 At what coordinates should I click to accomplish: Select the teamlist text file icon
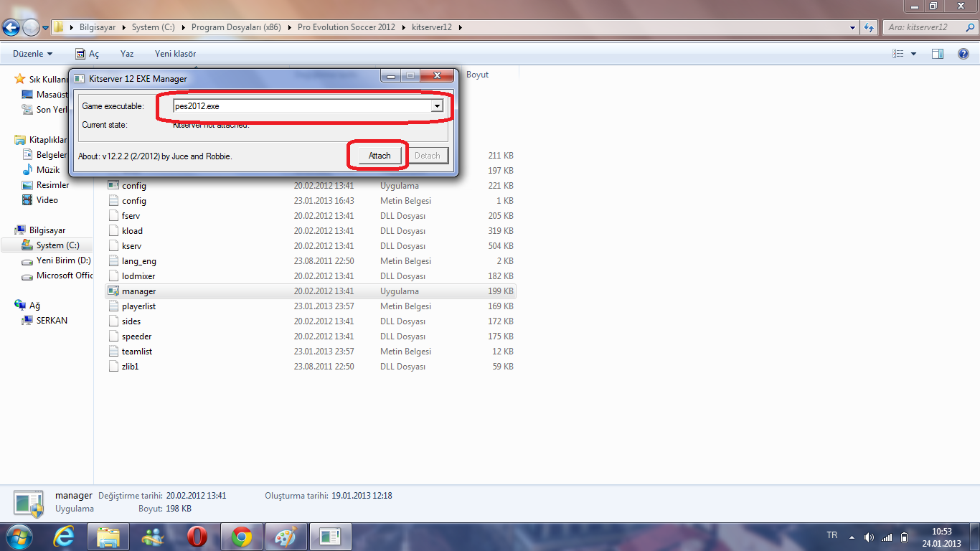coord(113,352)
